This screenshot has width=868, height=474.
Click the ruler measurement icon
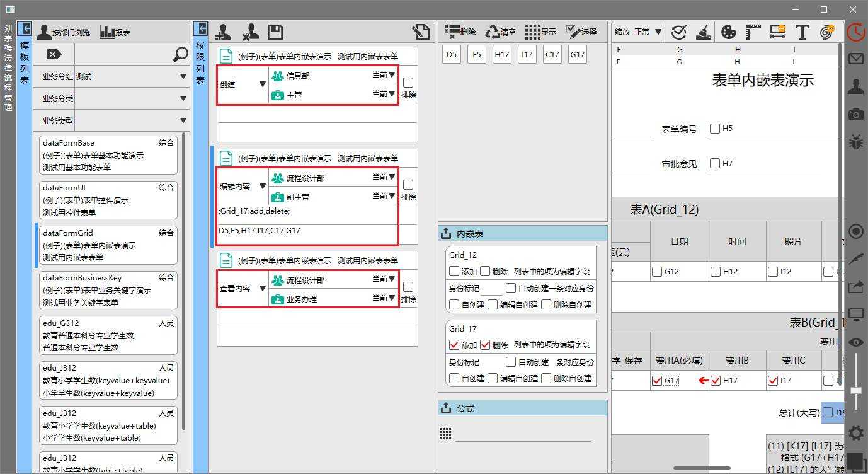tap(753, 32)
